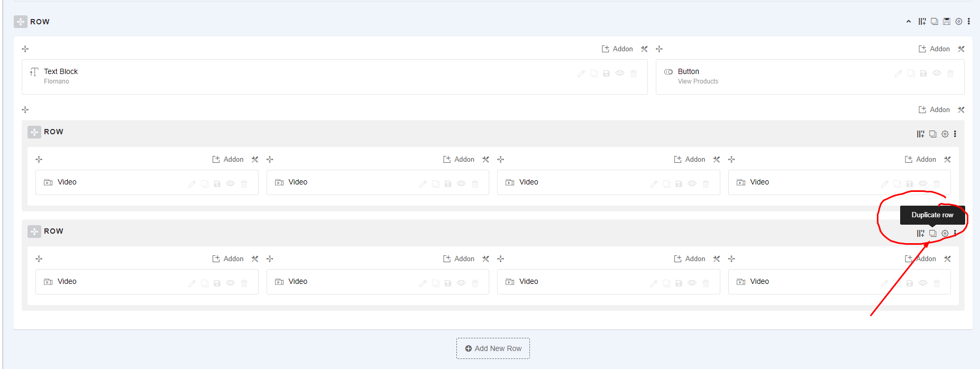
Task: Open the add-columns layout of the top row
Action: [x=922, y=22]
